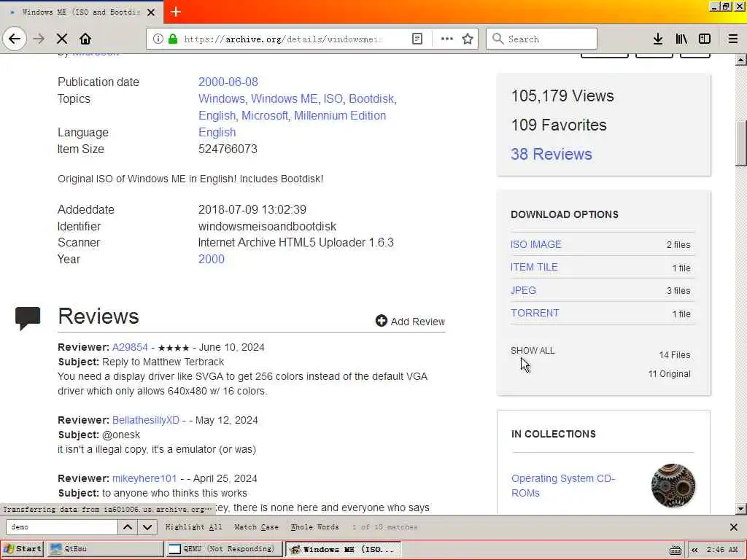
Task: Click the taskbar clock 2:46 AM
Action: pyautogui.click(x=722, y=550)
